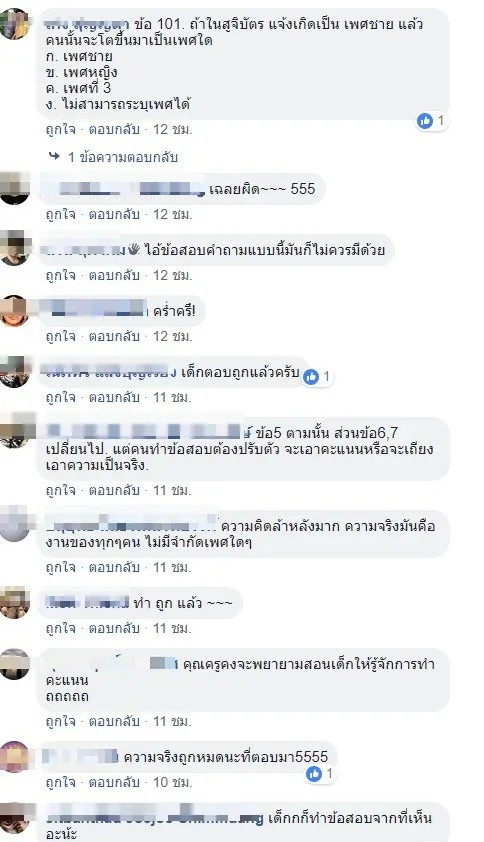Like the ความคิดล้าหลังมาก comment
This screenshot has height=842, width=484.
tap(61, 567)
